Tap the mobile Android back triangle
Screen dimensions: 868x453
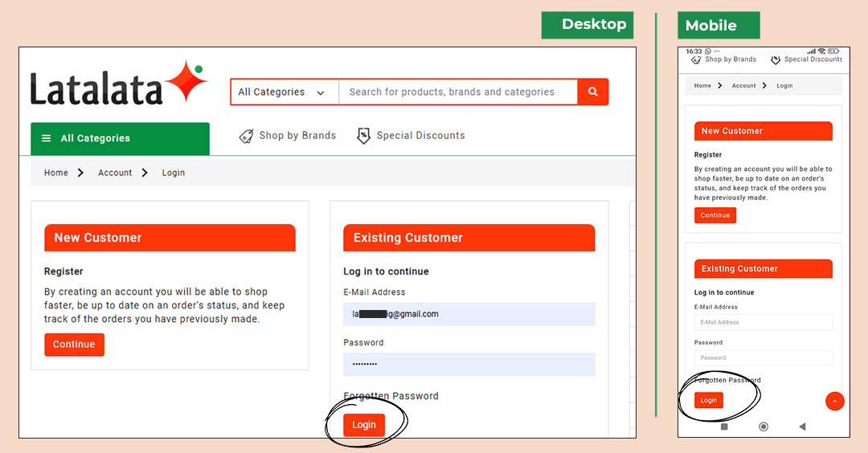[x=802, y=426]
